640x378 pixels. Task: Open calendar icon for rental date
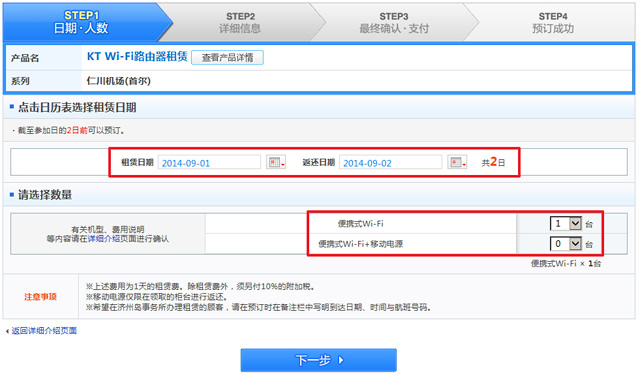point(276,162)
